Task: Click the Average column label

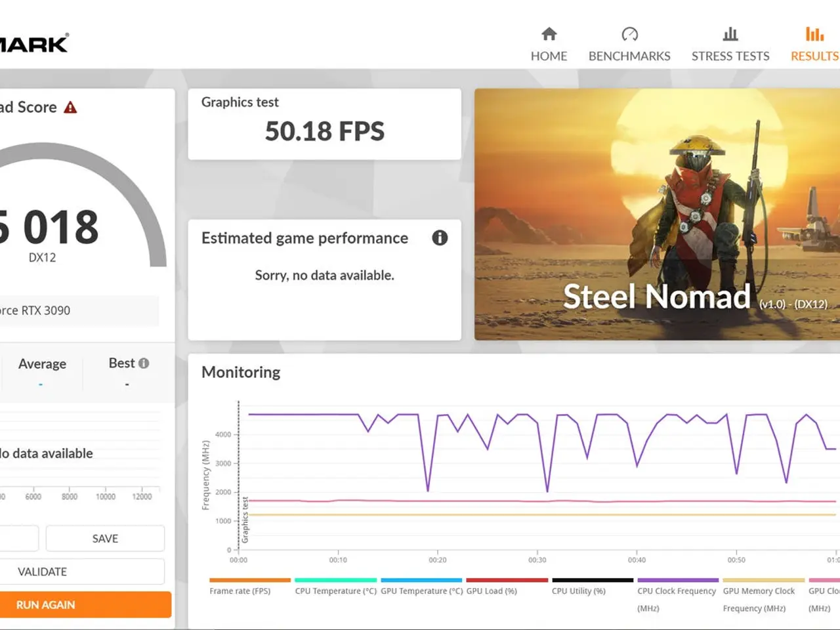Action: (x=42, y=364)
